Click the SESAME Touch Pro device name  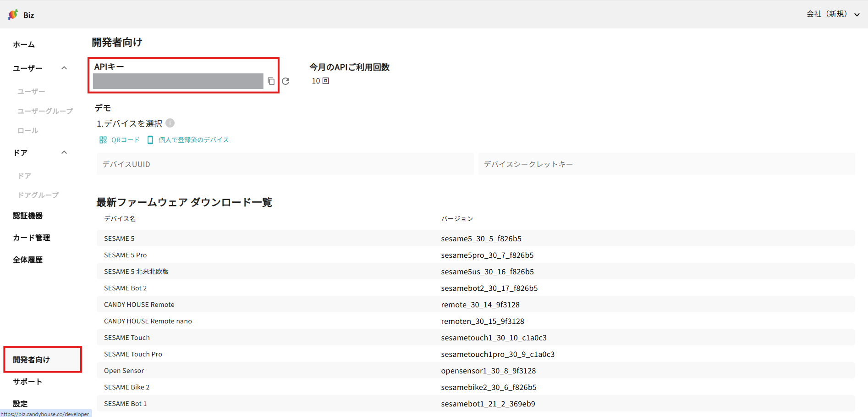click(x=133, y=354)
